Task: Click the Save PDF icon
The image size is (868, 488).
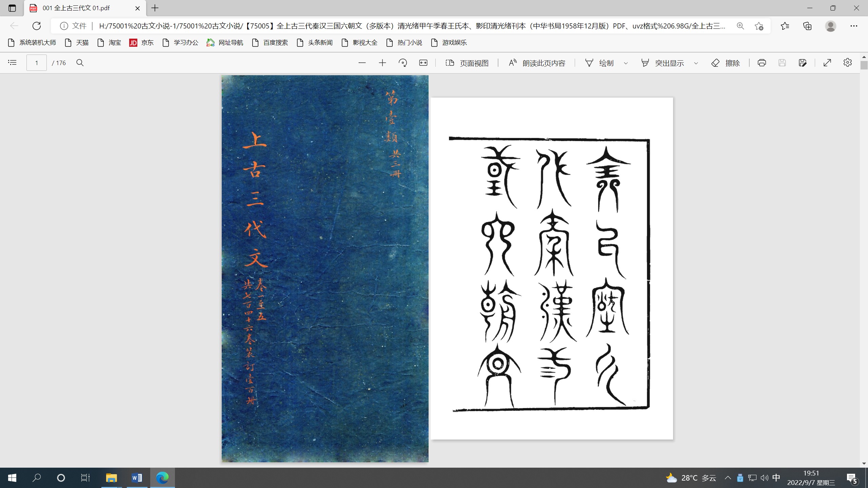Action: [782, 63]
